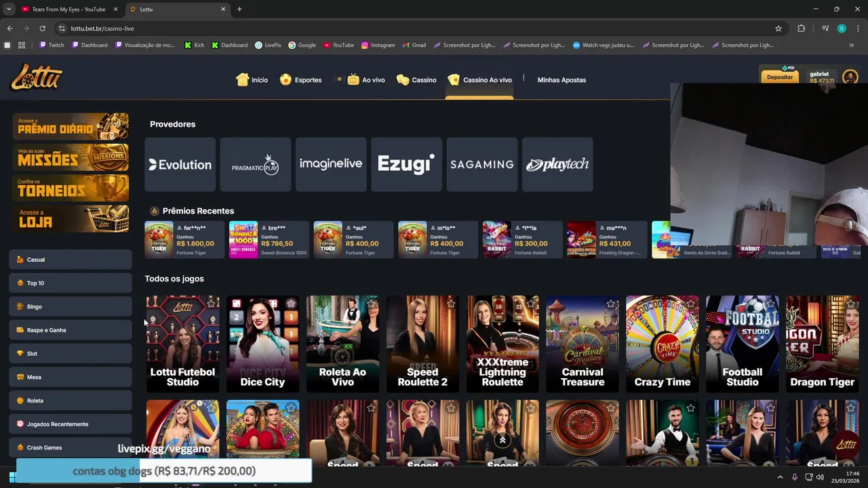This screenshot has width=868, height=488.
Task: Open Jogados Recentemente category
Action: point(71,424)
